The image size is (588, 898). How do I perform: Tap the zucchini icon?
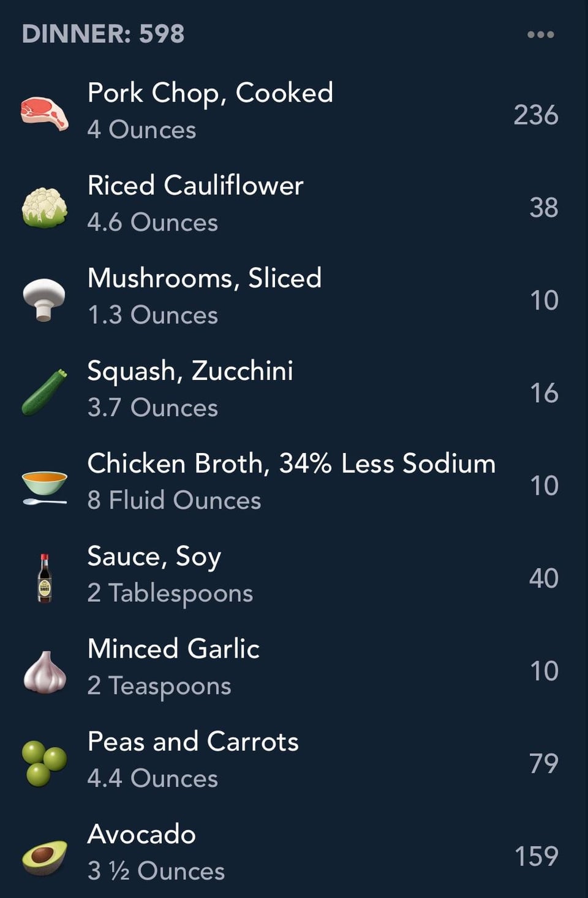pyautogui.click(x=44, y=392)
